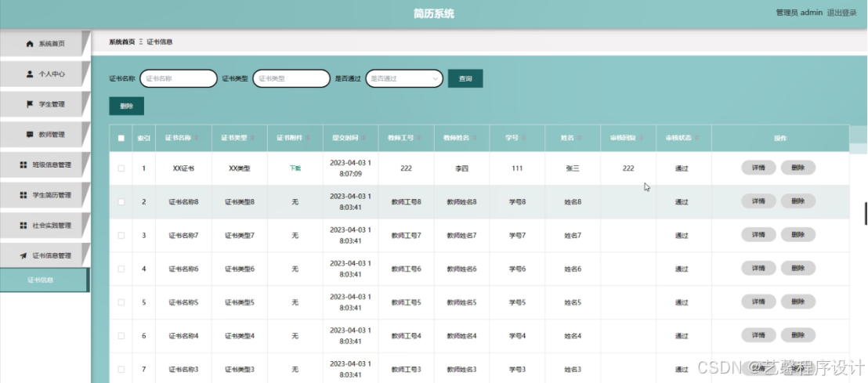Sort by 教师工号 column arrows
Image resolution: width=868 pixels, height=383 pixels.
pos(419,138)
